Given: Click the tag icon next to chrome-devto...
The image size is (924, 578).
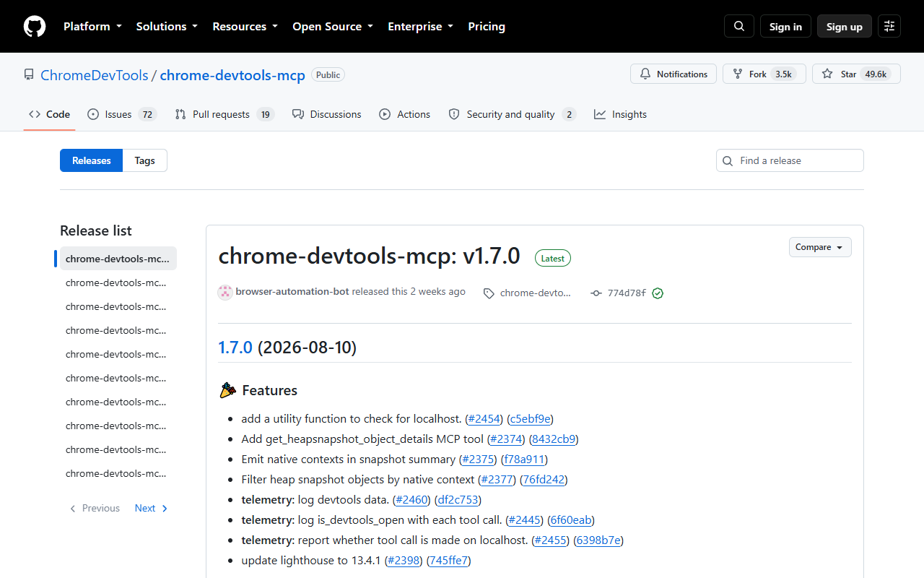Looking at the screenshot, I should tap(489, 293).
